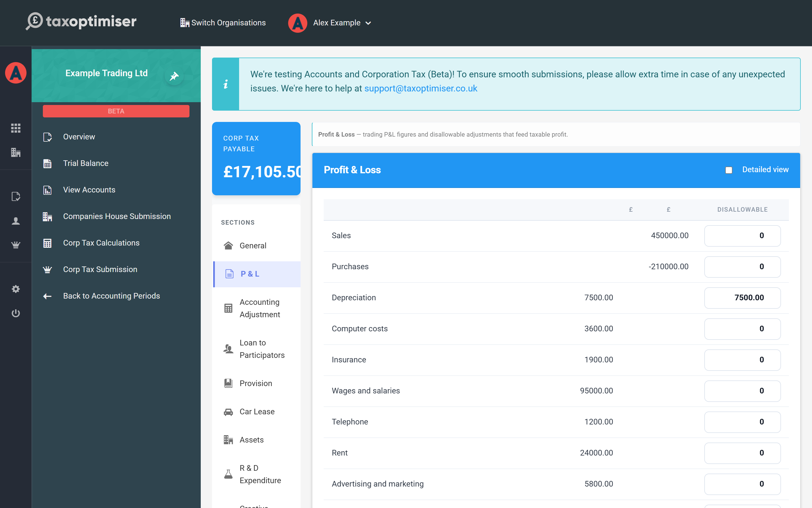Viewport: 812px width, 508px height.
Task: Click the red BETA badge
Action: [116, 111]
